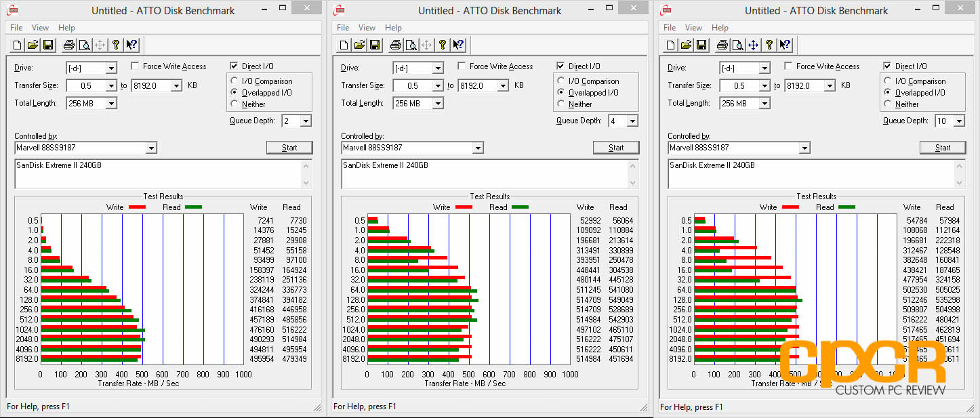This screenshot has width=980, height=418.
Task: Select Neither radio in left window
Action: [x=235, y=104]
